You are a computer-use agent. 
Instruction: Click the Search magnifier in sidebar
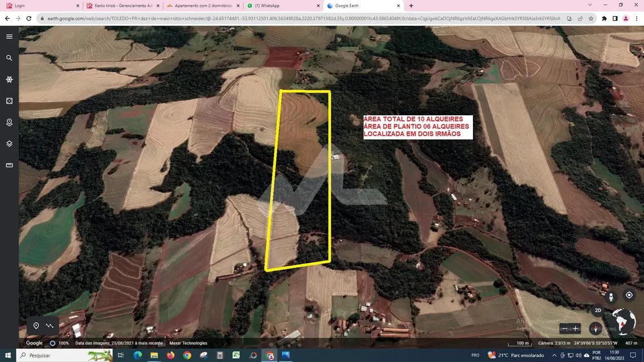(9, 58)
